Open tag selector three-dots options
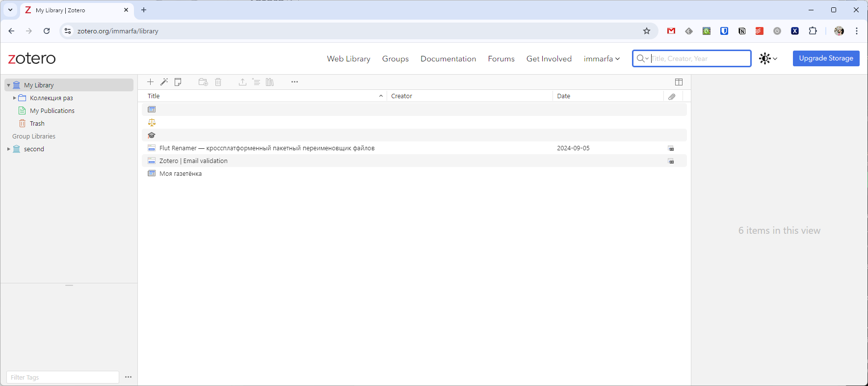Screen dimensions: 868x386 coord(128,377)
